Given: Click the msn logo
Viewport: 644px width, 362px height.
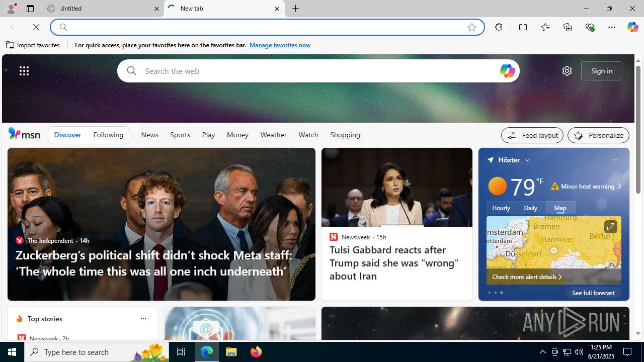Looking at the screenshot, I should point(24,134).
